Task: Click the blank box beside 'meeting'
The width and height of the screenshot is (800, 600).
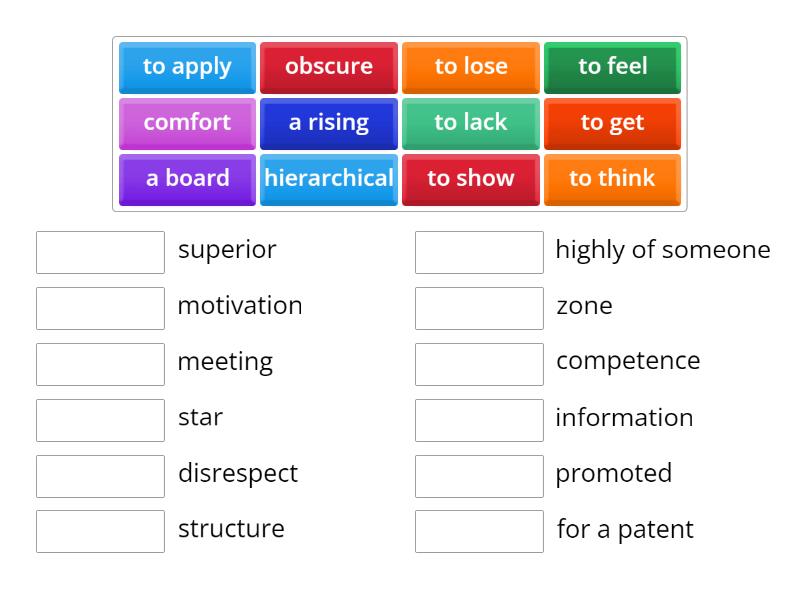Action: pos(100,364)
